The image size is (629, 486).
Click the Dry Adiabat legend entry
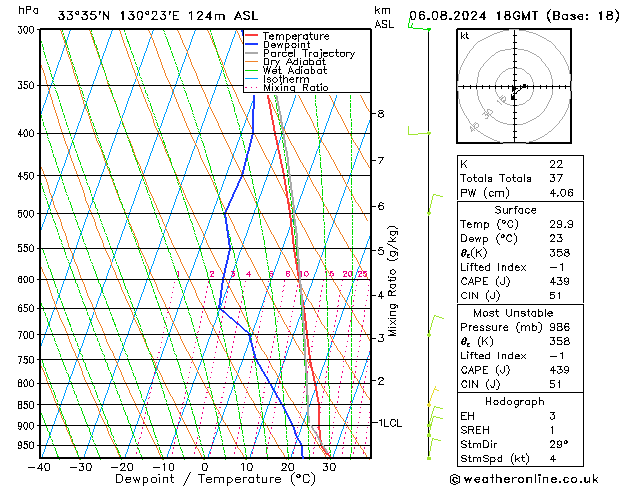click(x=286, y=62)
